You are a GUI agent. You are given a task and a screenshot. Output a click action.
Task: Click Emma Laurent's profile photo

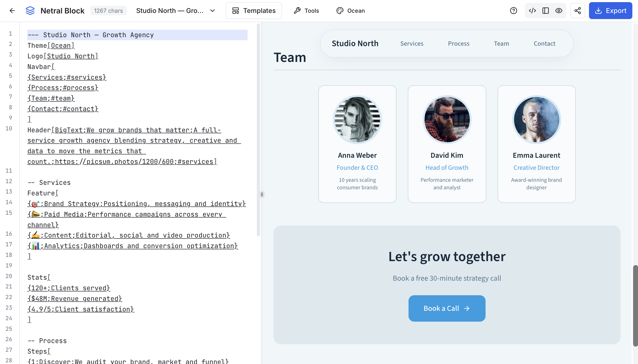click(536, 120)
